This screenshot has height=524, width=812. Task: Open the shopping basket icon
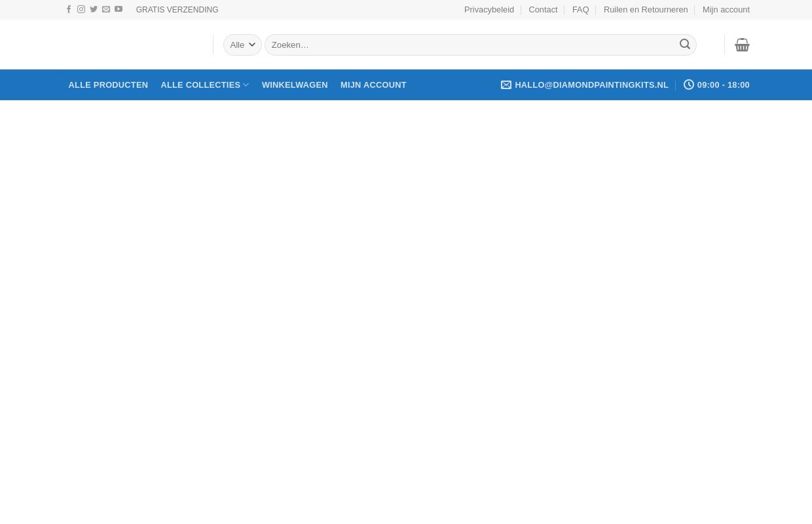[742, 45]
